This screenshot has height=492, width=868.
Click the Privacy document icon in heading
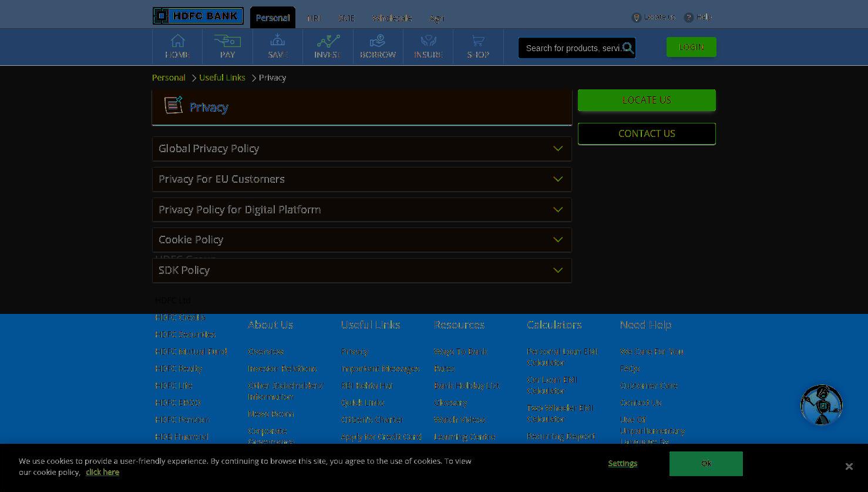pyautogui.click(x=173, y=105)
